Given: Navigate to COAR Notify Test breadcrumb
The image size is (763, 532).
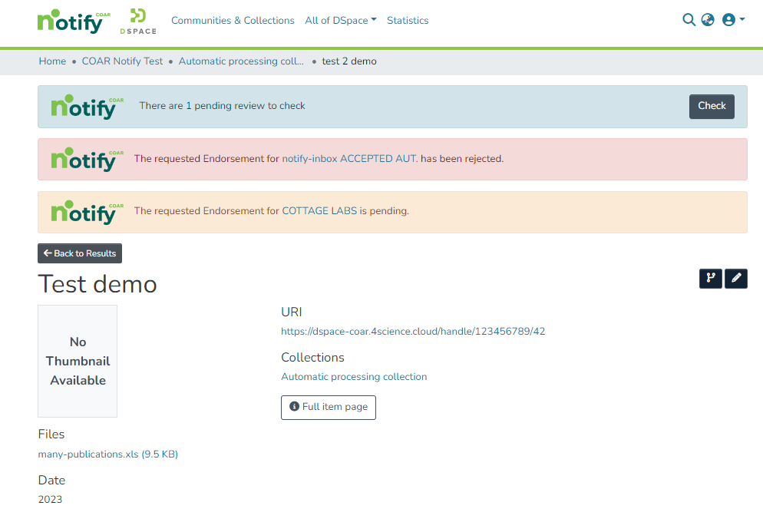Looking at the screenshot, I should tap(122, 61).
